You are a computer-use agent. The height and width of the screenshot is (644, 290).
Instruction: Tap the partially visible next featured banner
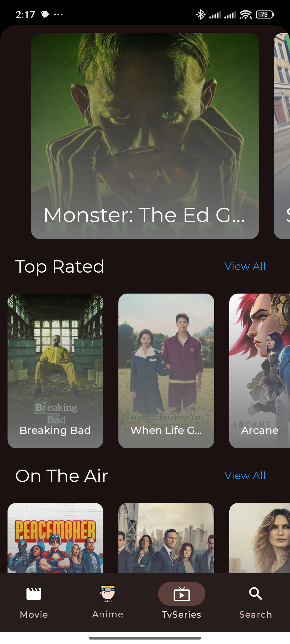282,136
